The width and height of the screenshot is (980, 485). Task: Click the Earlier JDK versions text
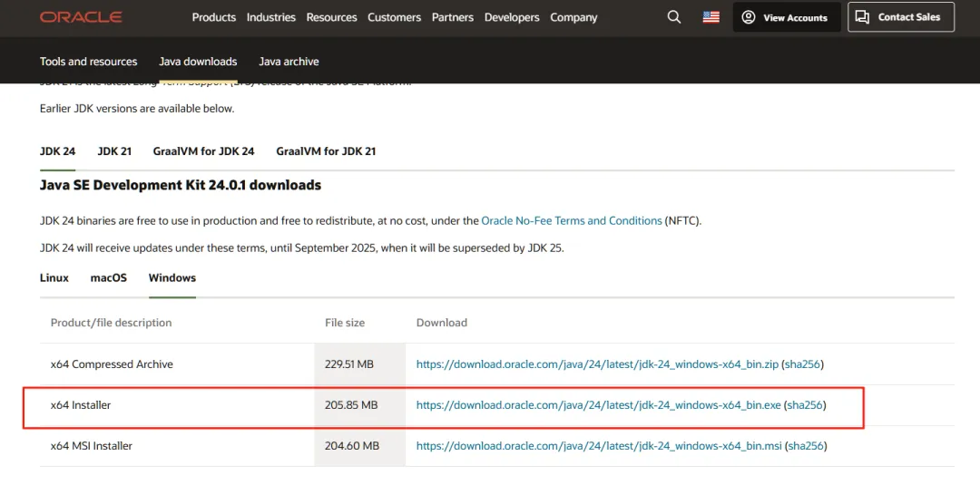137,109
